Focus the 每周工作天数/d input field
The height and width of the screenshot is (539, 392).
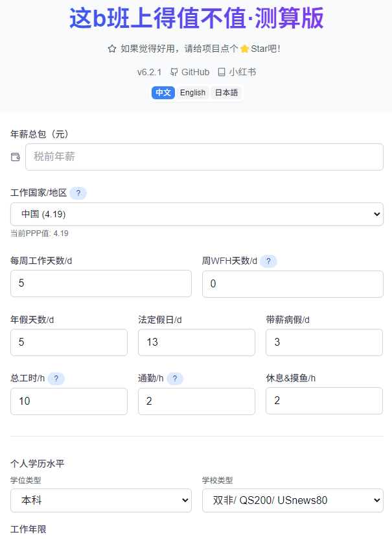100,283
